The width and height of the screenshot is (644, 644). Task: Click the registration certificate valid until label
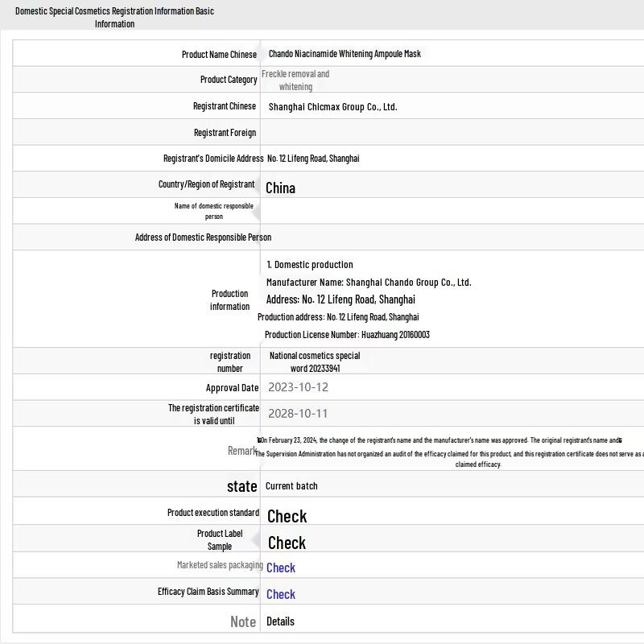pos(213,414)
